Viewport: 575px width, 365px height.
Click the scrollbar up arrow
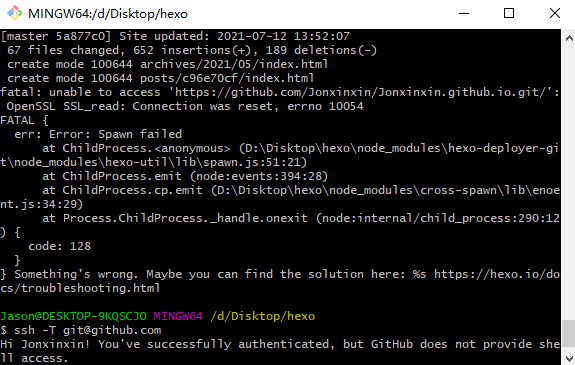(x=569, y=38)
